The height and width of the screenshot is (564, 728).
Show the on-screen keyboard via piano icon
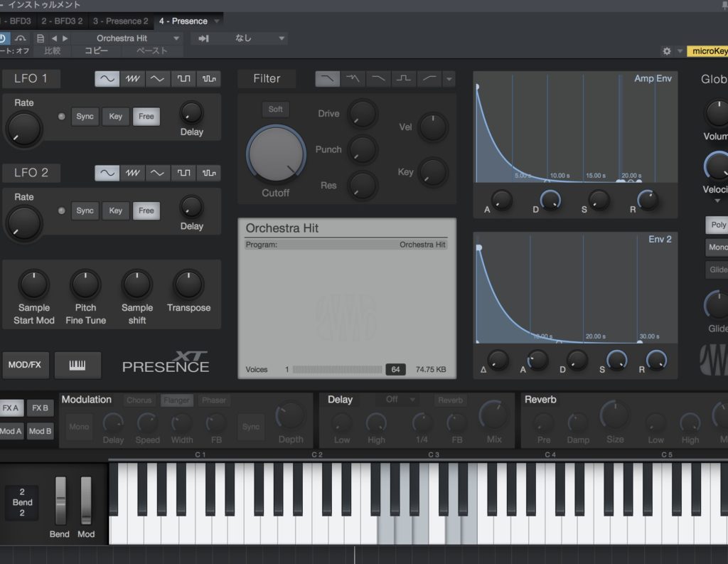click(x=77, y=365)
